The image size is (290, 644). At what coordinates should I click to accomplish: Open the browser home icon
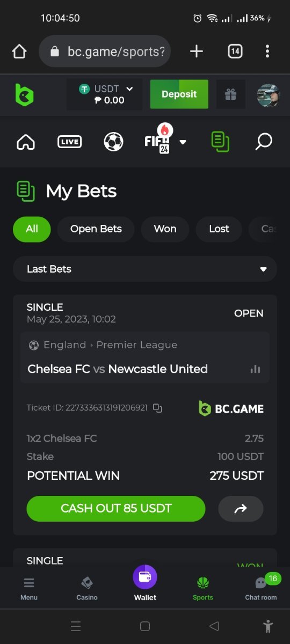pyautogui.click(x=19, y=52)
